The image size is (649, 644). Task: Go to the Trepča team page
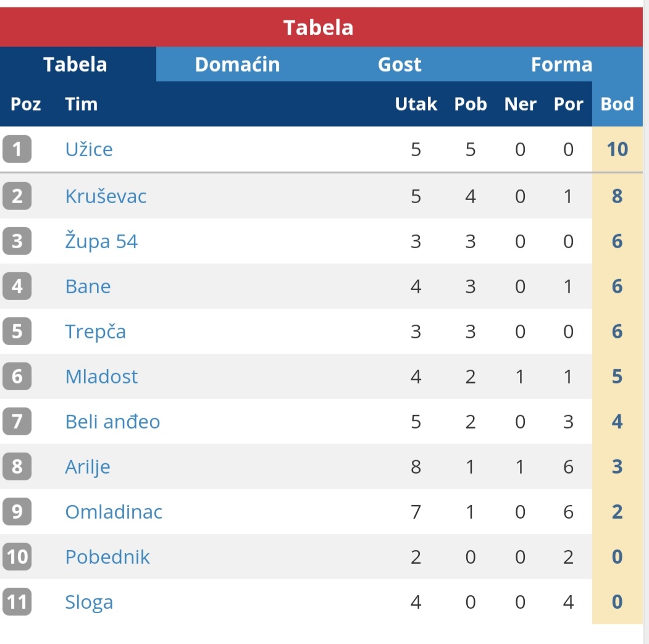pyautogui.click(x=95, y=332)
